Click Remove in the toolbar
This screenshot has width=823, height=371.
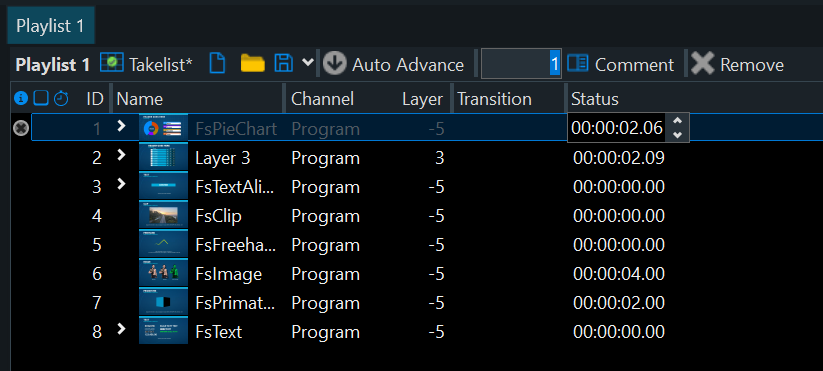(x=737, y=65)
